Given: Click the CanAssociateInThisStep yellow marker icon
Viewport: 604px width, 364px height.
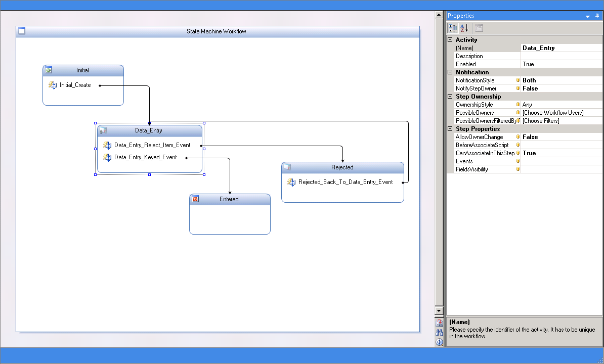Looking at the screenshot, I should (518, 153).
